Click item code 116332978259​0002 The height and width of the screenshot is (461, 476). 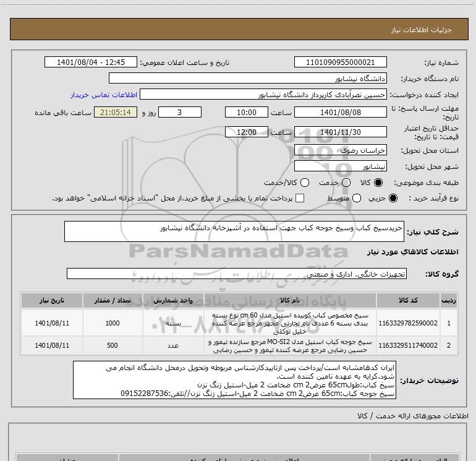coord(408,323)
